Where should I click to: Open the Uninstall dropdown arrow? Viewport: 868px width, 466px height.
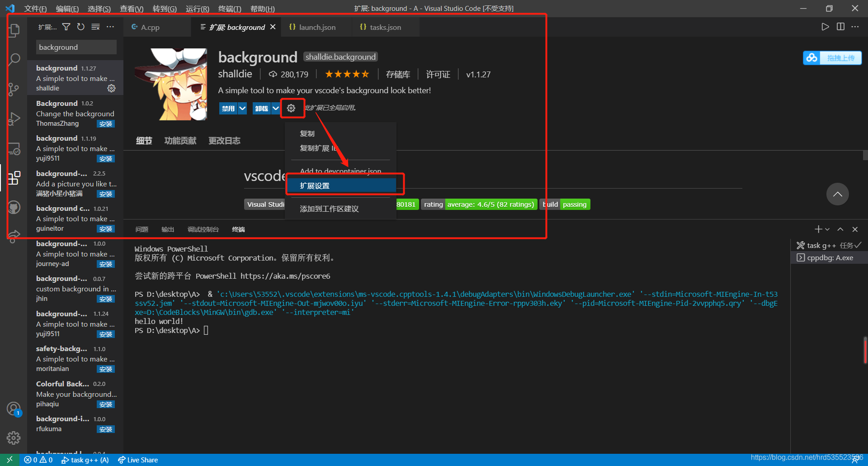tap(275, 108)
